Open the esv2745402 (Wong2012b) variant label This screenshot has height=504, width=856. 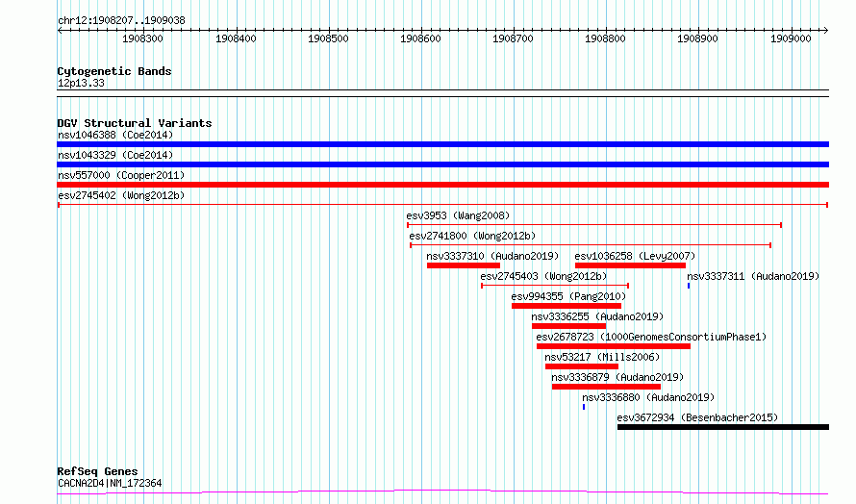click(x=121, y=195)
